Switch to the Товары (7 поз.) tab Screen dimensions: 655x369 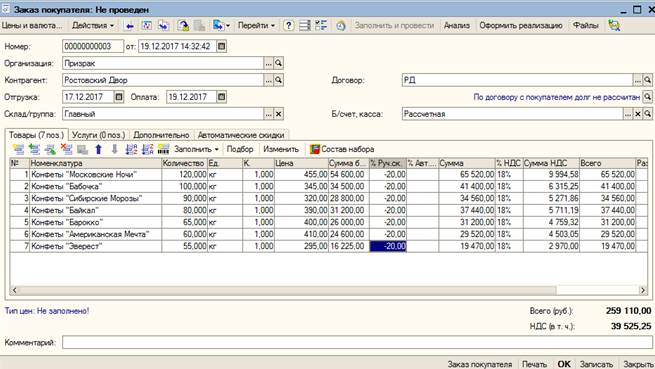(x=36, y=135)
